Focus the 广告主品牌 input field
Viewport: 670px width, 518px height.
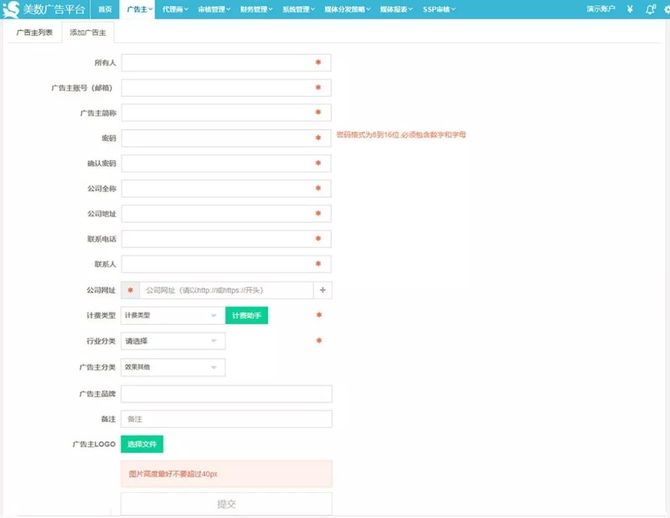226,394
